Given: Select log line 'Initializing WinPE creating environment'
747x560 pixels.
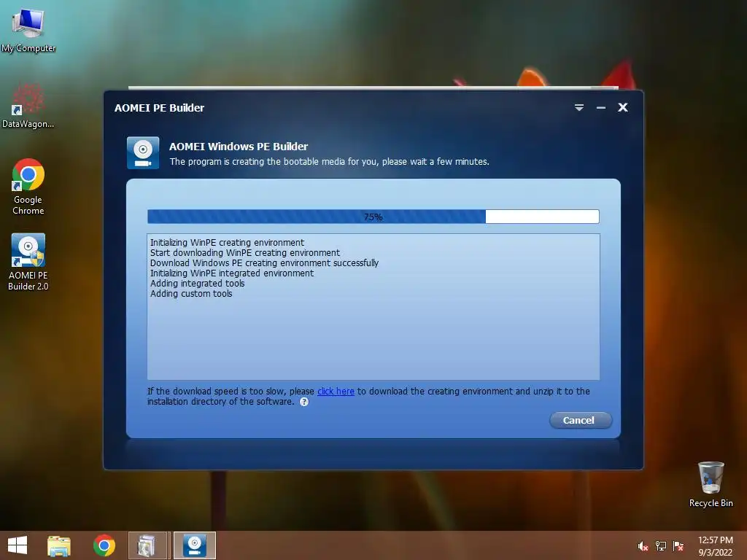Looking at the screenshot, I should [x=227, y=242].
